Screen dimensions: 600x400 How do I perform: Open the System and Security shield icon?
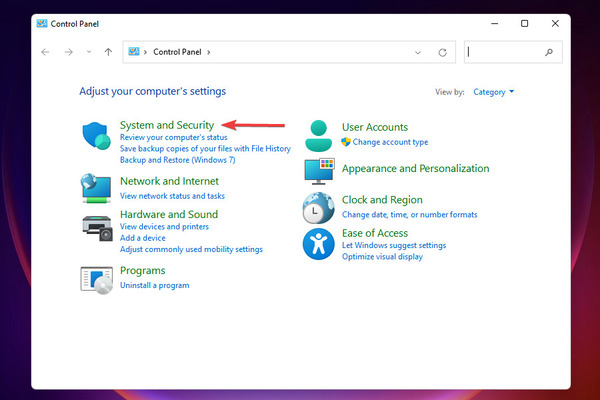coord(96,136)
